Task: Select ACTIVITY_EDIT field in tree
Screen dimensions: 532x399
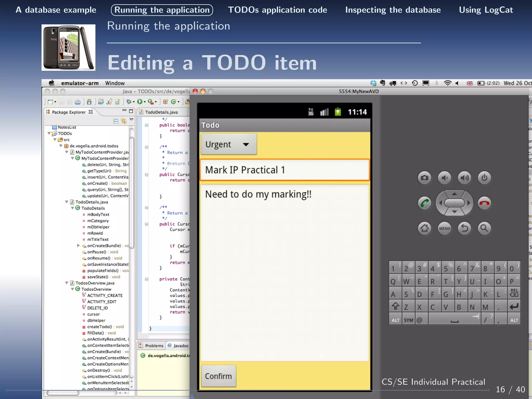Action: click(x=99, y=302)
